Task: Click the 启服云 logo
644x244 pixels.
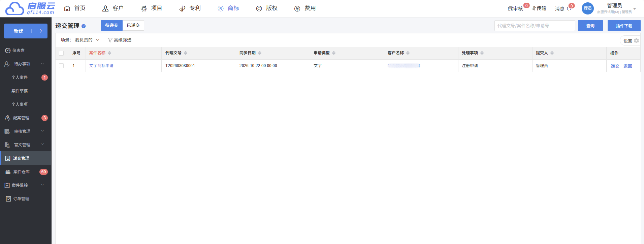Action: tap(30, 8)
